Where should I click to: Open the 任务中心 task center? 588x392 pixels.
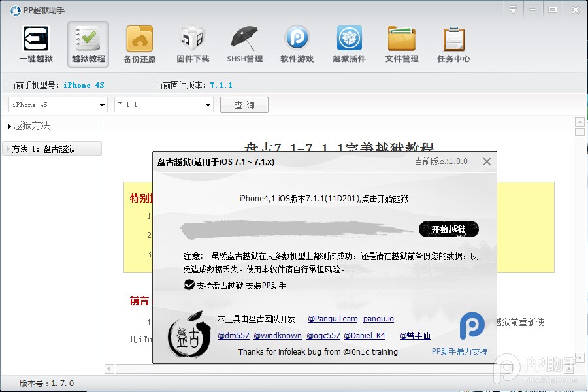[453, 44]
